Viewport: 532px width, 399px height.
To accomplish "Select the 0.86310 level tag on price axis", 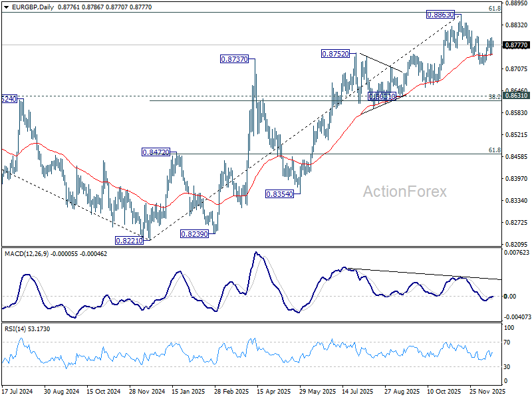I will pyautogui.click(x=517, y=96).
